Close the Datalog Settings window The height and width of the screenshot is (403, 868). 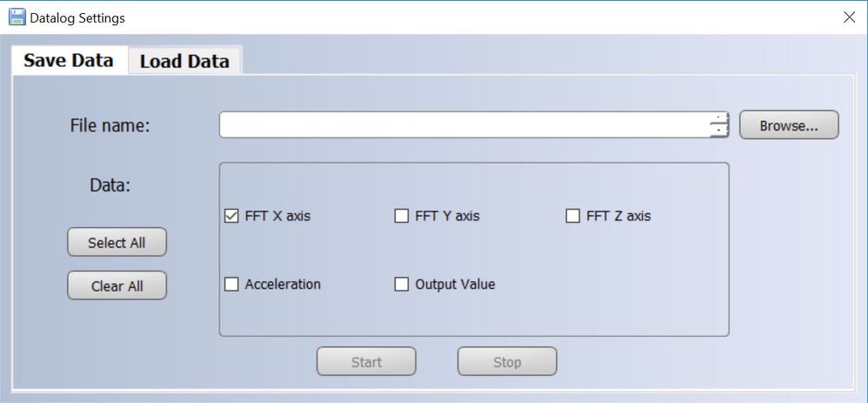849,17
